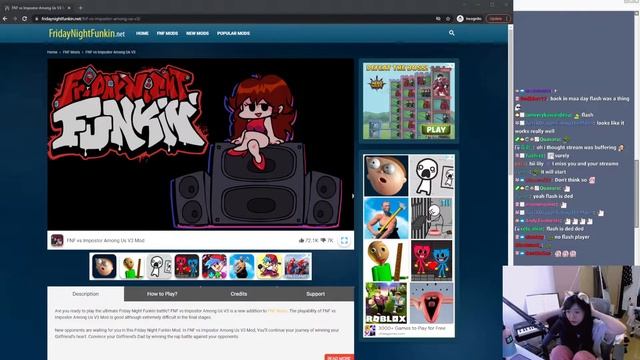Open the open-mouth creature sidebar game

coord(432,303)
